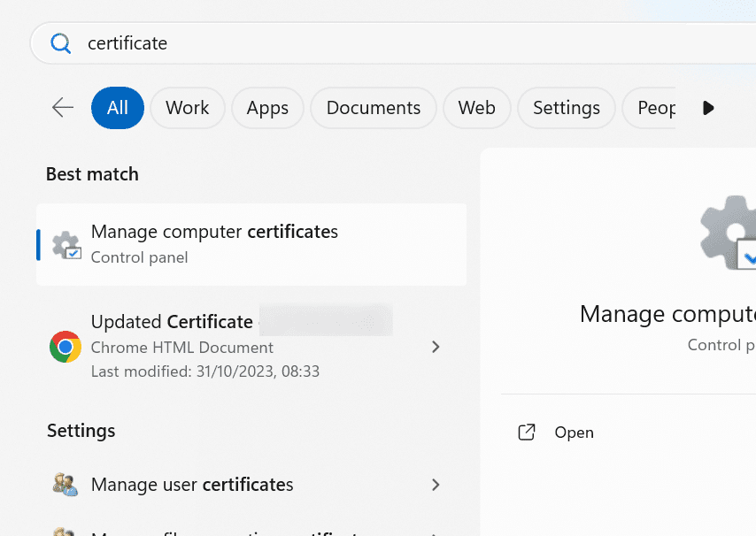This screenshot has width=756, height=536.
Task: Click the large gear icon in the preview pane
Action: 728,233
